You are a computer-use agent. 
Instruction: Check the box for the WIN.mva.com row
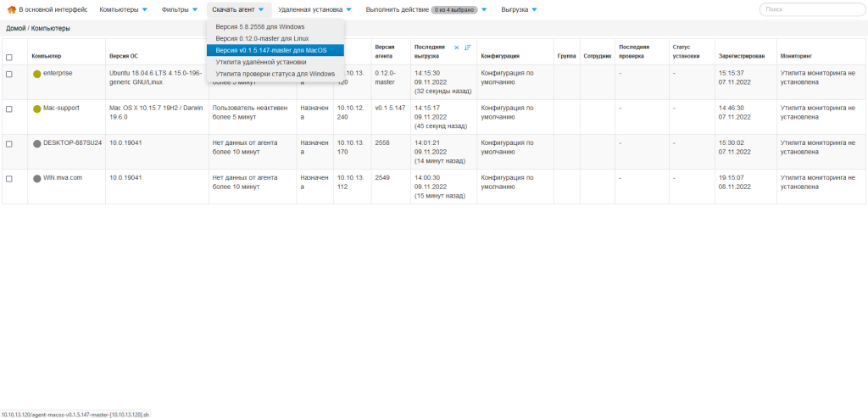click(x=8, y=179)
